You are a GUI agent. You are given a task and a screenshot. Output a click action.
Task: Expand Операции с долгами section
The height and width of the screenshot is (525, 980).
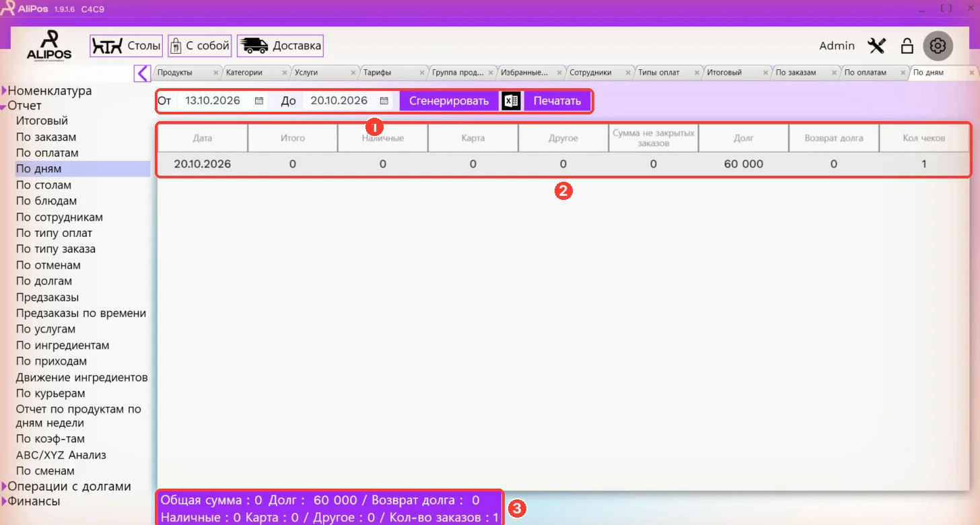(x=66, y=486)
